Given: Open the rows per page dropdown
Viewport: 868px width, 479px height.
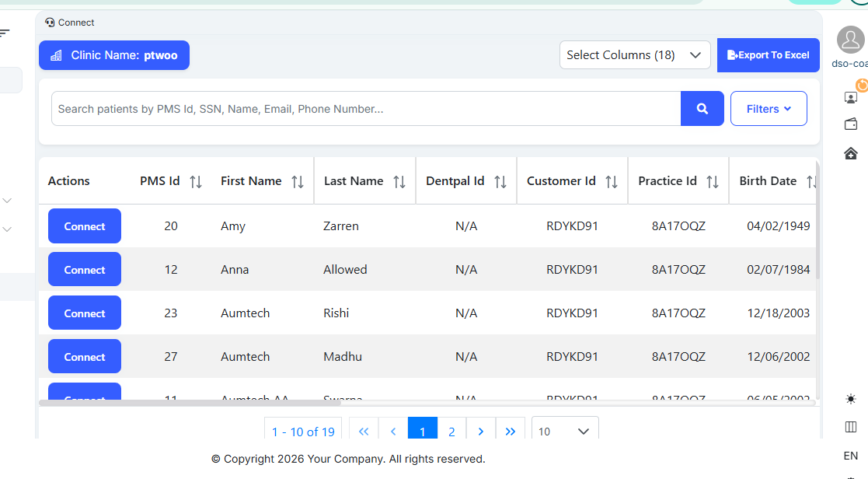Looking at the screenshot, I should (x=565, y=432).
